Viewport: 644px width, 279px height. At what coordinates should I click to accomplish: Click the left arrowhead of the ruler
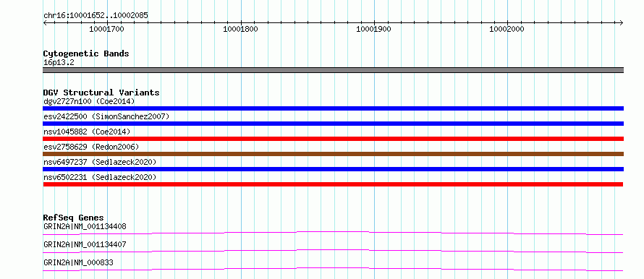[x=45, y=22]
